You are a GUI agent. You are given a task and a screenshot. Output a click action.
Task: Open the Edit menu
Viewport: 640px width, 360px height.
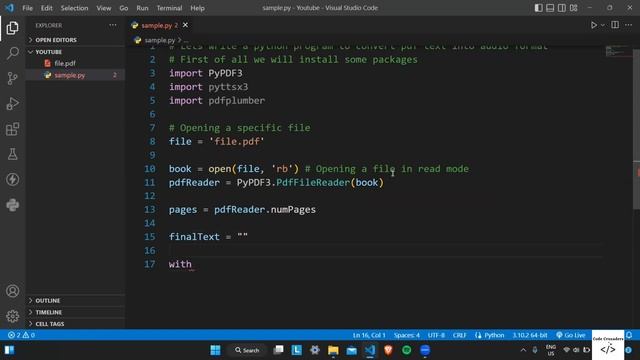point(47,8)
